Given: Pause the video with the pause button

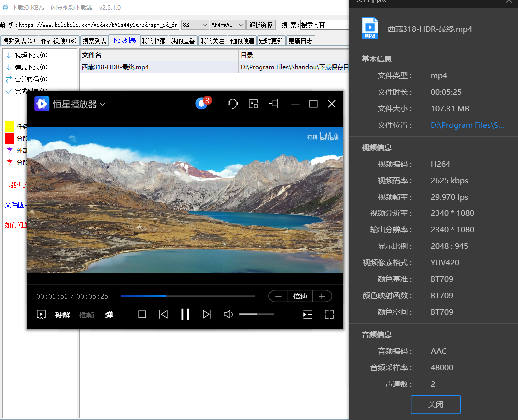Looking at the screenshot, I should pos(185,314).
